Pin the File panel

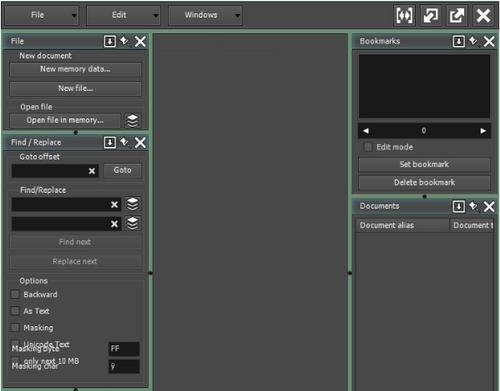pos(125,41)
